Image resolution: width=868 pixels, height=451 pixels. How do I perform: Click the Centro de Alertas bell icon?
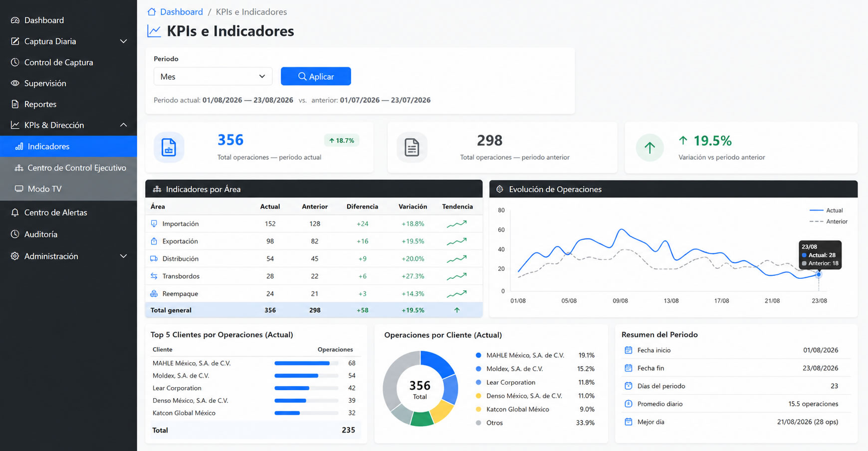pos(15,213)
